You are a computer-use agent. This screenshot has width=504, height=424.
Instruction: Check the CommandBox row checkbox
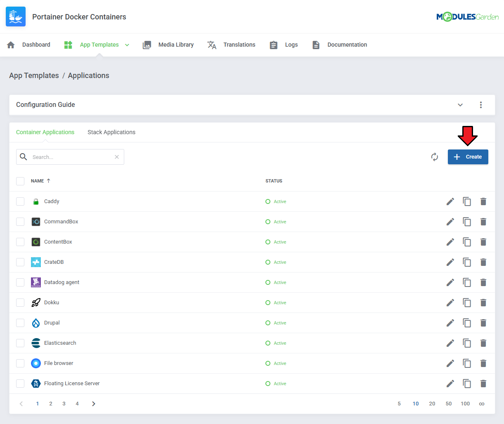pyautogui.click(x=20, y=222)
